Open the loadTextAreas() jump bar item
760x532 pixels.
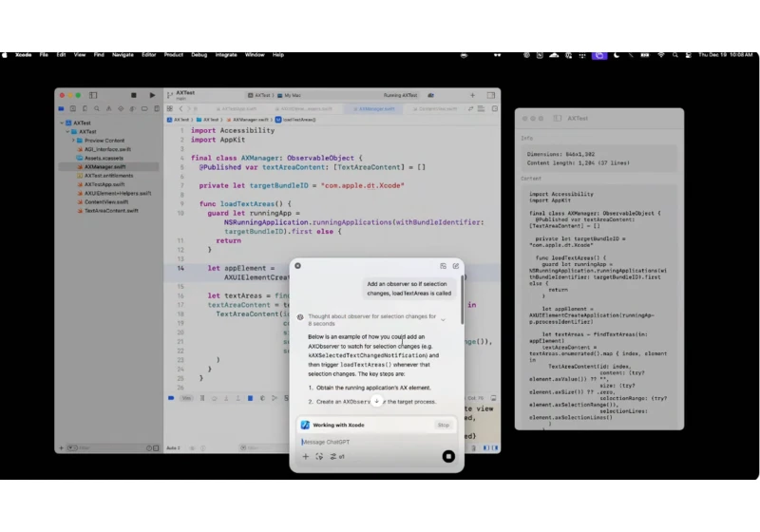295,120
